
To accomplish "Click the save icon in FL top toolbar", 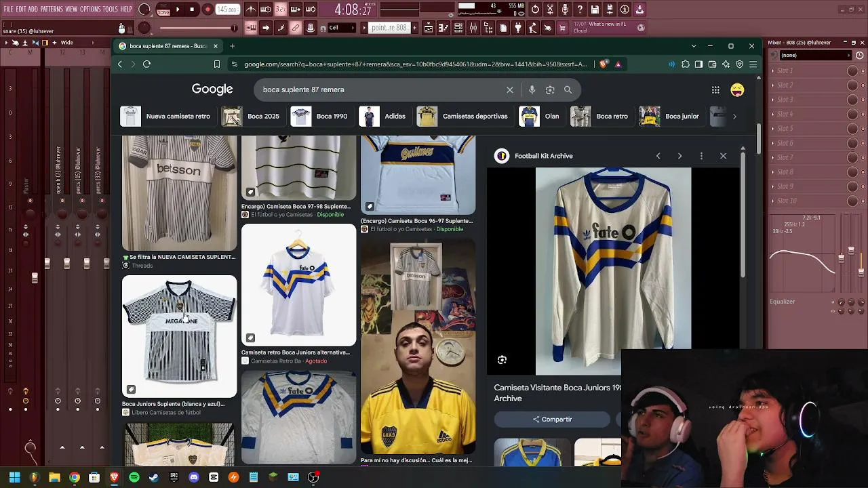I will click(x=595, y=9).
